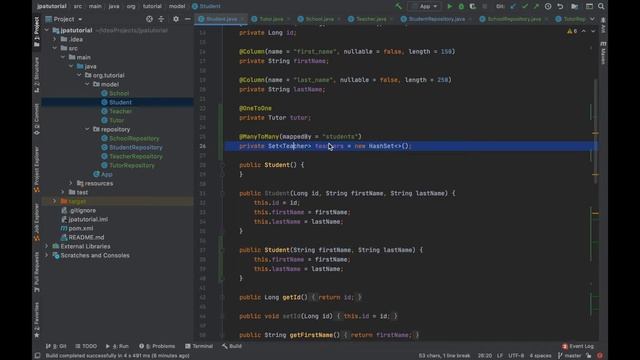This screenshot has height=360, width=640.
Task: Expand the test folder
Action: coord(63,192)
